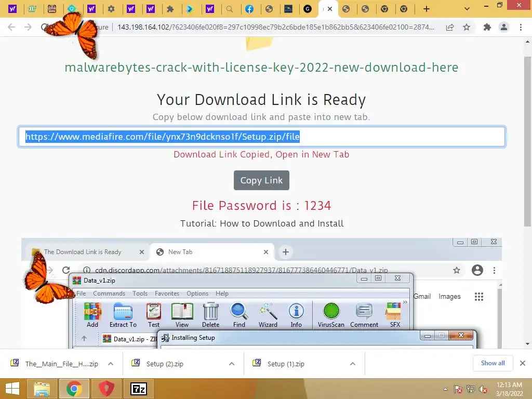The height and width of the screenshot is (399, 532).
Task: Open downloaded Setup (2).zip file
Action: (x=158, y=364)
